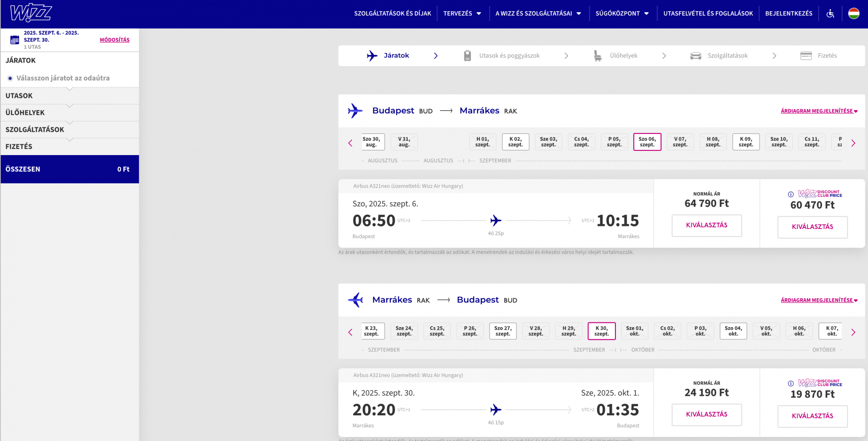This screenshot has height=441, width=868.
Task: Pick return date K 07, okt.
Action: (831, 331)
